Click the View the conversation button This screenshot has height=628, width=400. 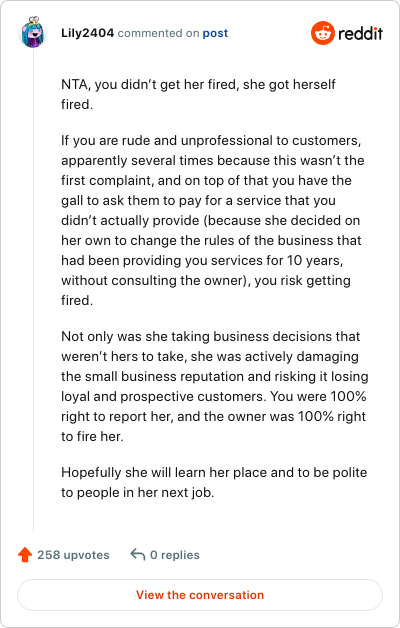(x=200, y=595)
